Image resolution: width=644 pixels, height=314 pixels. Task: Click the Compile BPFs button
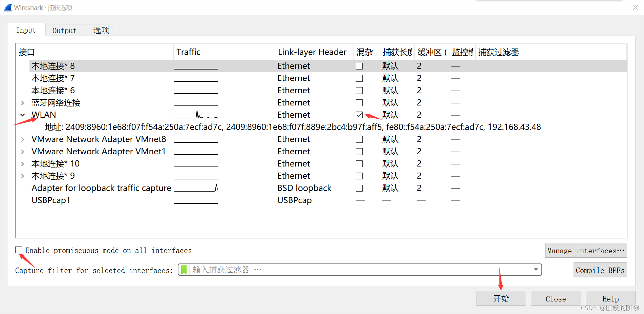(600, 270)
